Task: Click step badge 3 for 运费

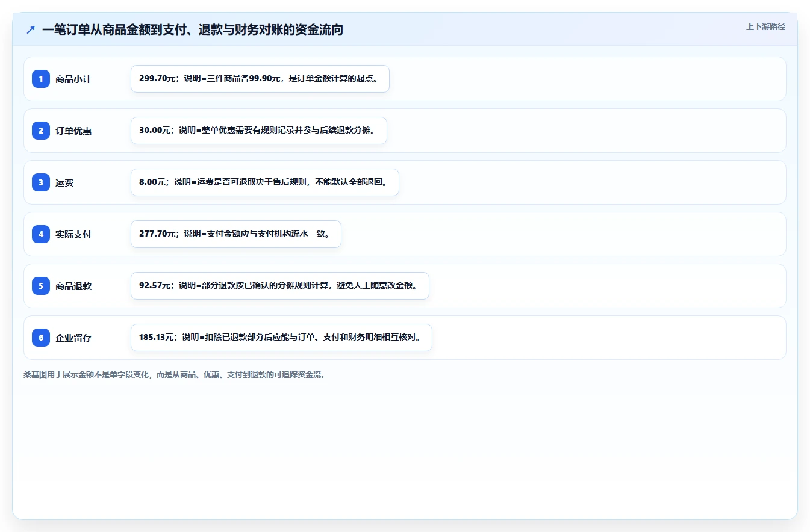Action: (x=41, y=182)
